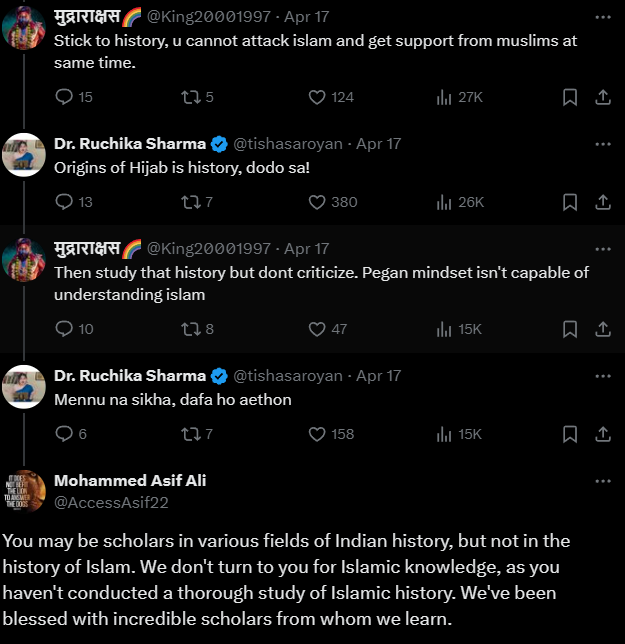Open more options on Mohammed Asif Ali's tweet

(x=602, y=481)
